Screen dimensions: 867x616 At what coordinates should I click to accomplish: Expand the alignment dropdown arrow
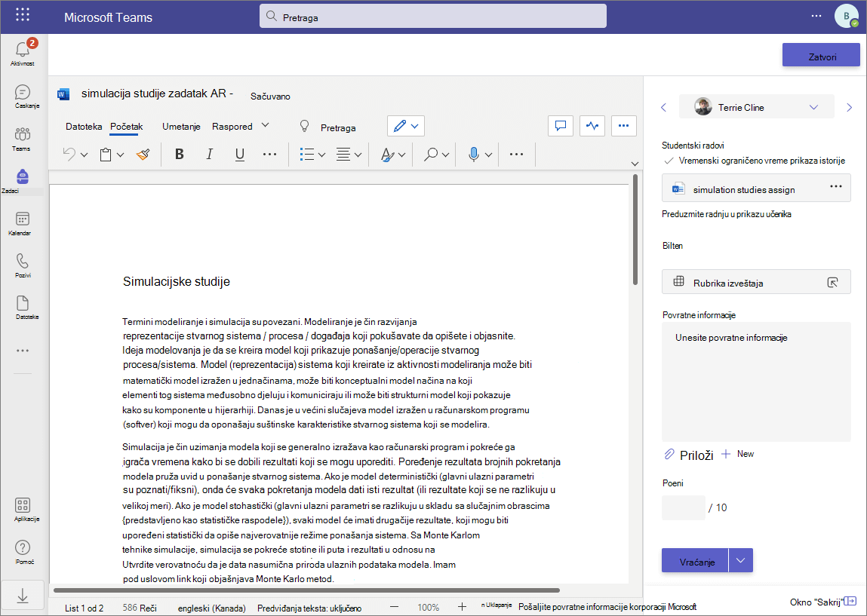pyautogui.click(x=358, y=155)
